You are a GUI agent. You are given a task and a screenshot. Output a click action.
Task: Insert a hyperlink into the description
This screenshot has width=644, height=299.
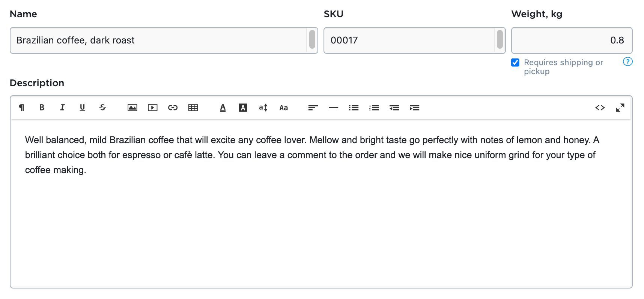point(173,108)
